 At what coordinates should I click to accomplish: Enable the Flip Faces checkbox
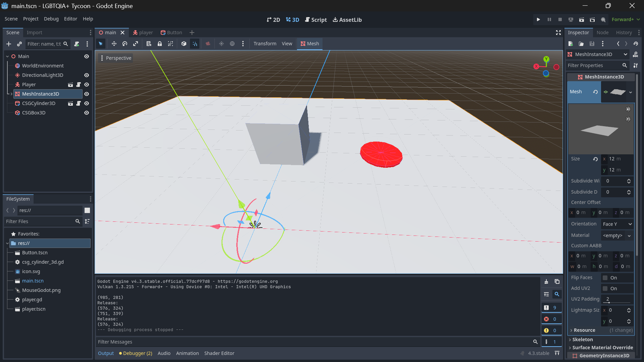click(x=605, y=278)
